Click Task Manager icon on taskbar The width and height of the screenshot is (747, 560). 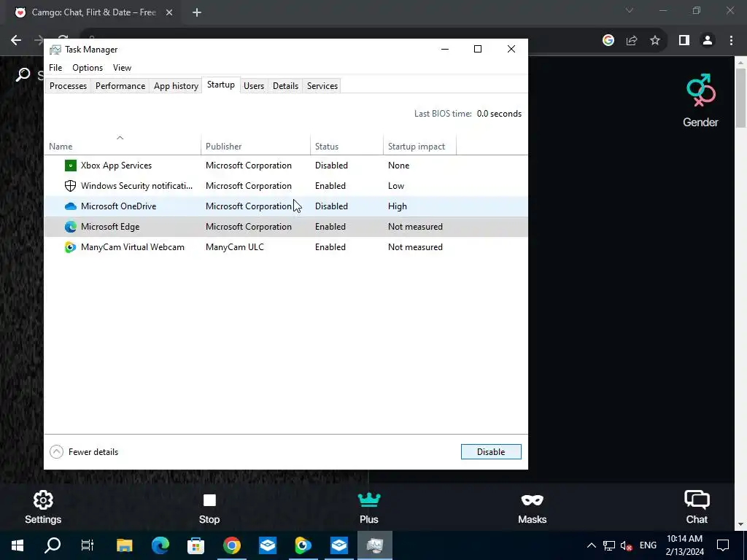(375, 545)
